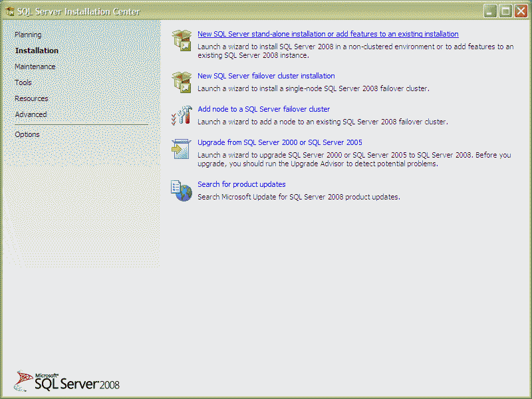Open the Tools section
The width and height of the screenshot is (532, 399).
point(23,82)
